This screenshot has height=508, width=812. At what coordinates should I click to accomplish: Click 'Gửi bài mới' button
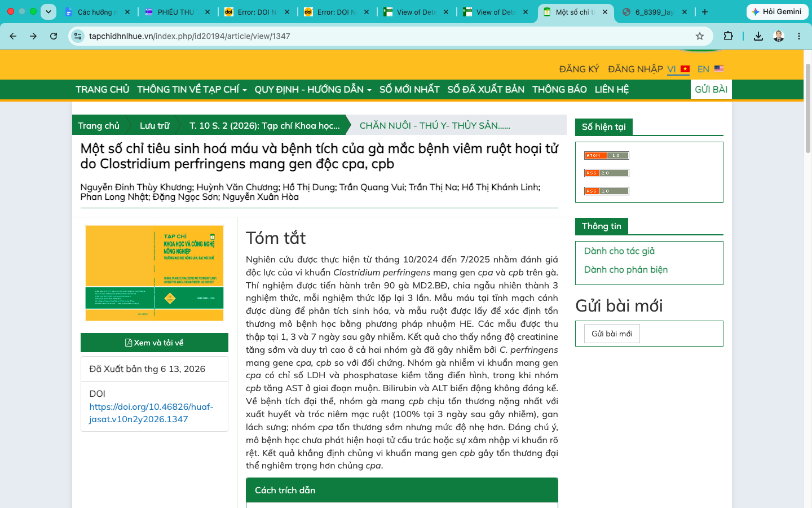pos(612,334)
